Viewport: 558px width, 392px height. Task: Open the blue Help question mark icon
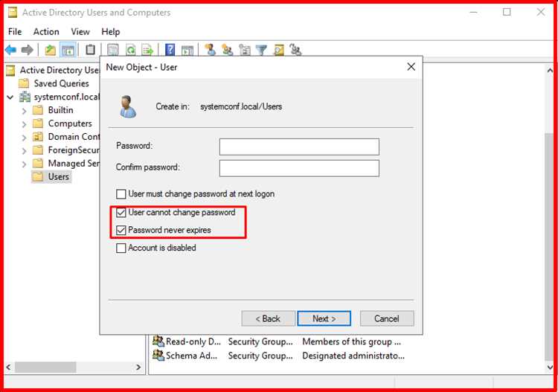(x=170, y=49)
